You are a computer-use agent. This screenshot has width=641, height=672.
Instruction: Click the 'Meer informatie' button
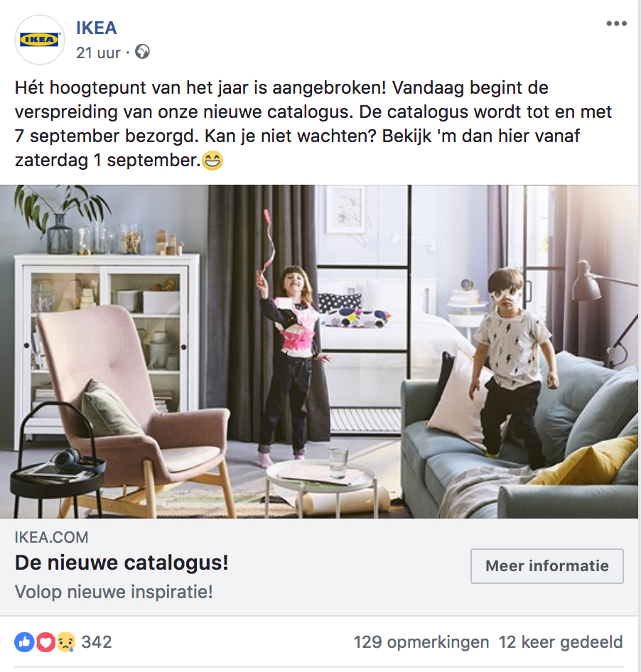coord(546,565)
